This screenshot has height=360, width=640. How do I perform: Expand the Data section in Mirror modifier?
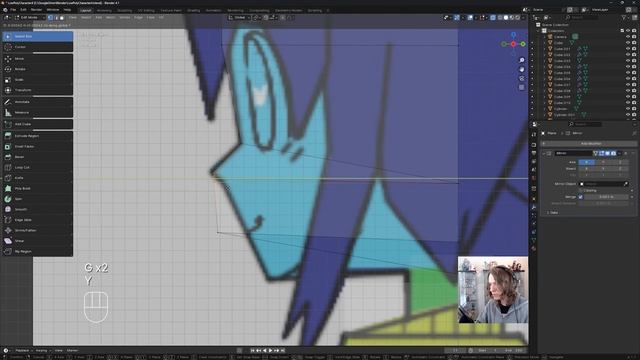click(553, 212)
